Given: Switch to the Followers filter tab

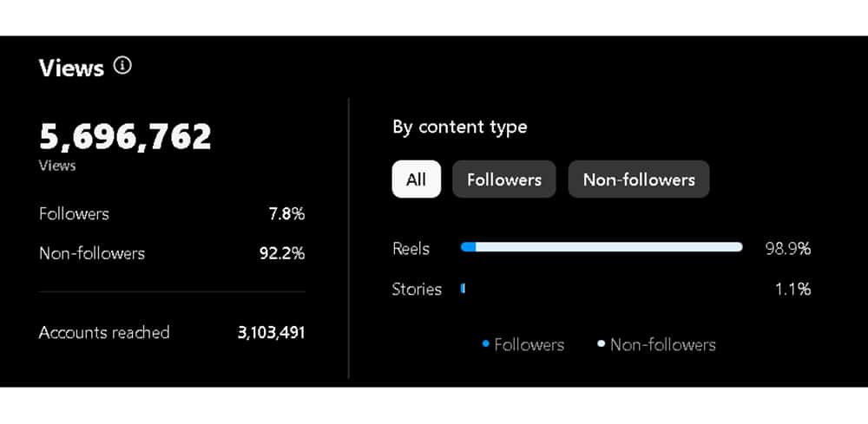Looking at the screenshot, I should pos(503,179).
